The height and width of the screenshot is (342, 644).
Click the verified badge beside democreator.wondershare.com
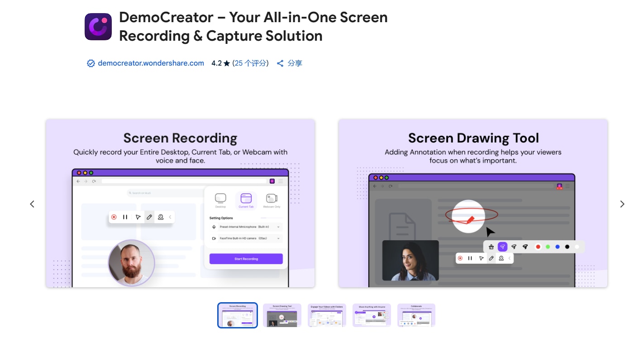(91, 63)
